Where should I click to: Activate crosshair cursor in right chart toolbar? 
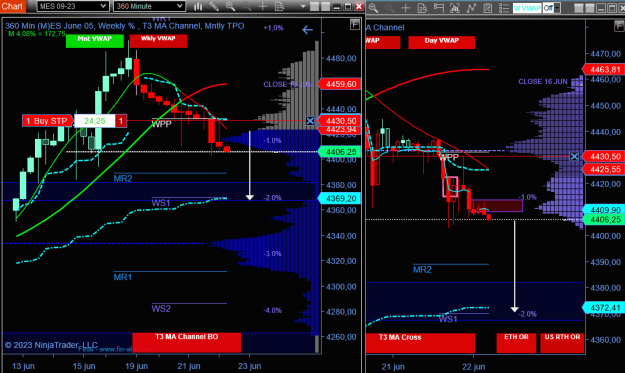[x=405, y=8]
